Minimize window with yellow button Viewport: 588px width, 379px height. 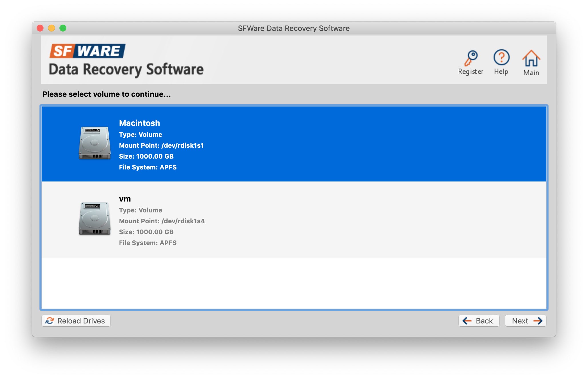(51, 28)
